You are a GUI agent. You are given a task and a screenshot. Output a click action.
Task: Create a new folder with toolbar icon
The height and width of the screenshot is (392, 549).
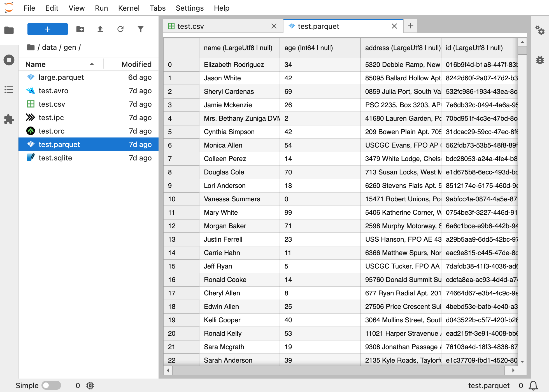[80, 29]
